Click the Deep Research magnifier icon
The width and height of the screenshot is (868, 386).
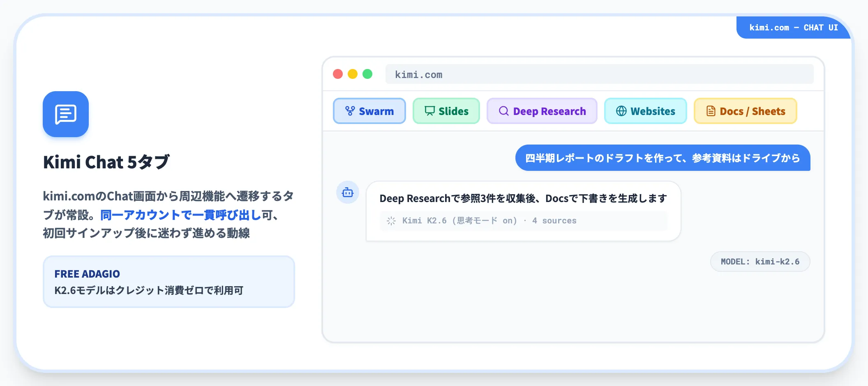(503, 111)
